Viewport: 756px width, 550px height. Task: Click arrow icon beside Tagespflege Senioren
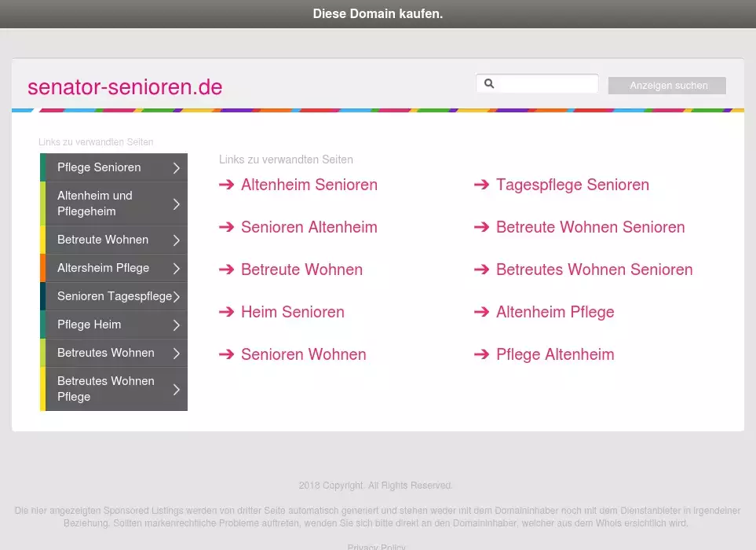[481, 185]
